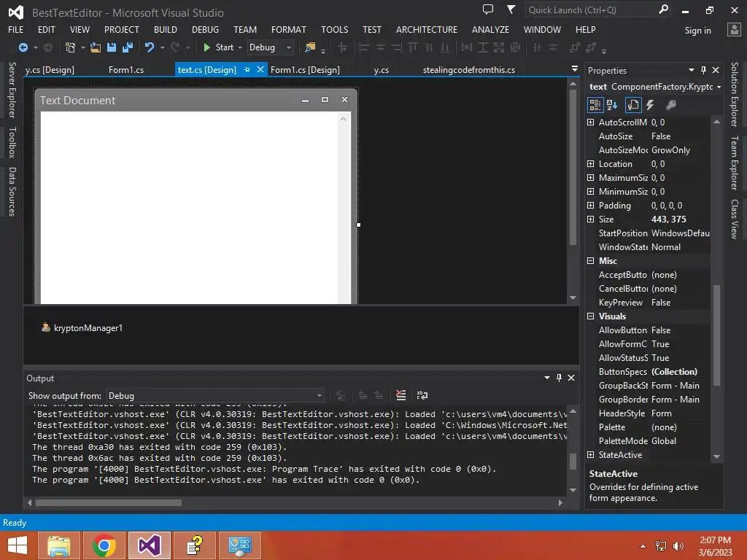Navigate backward with the blue arrow
The width and height of the screenshot is (747, 560).
coord(23,47)
